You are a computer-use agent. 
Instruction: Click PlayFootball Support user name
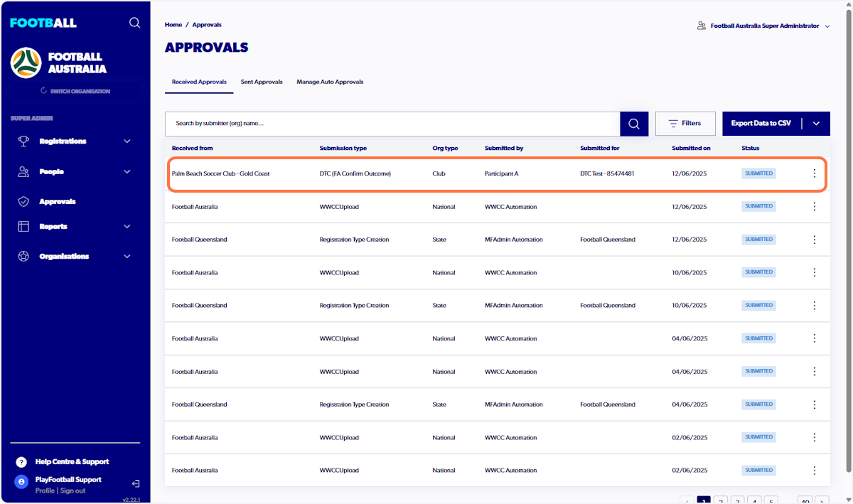(68, 480)
